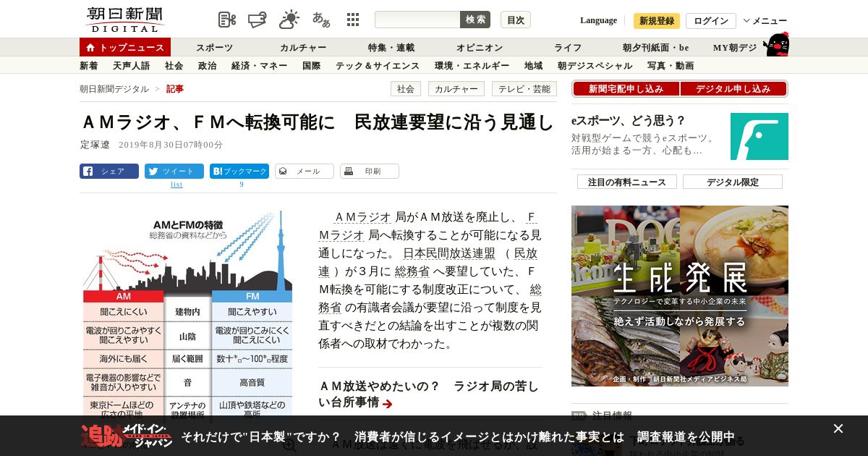Click the 日本民間放送連盟 keyword link
Screen dimensions: 868x456
click(x=449, y=253)
